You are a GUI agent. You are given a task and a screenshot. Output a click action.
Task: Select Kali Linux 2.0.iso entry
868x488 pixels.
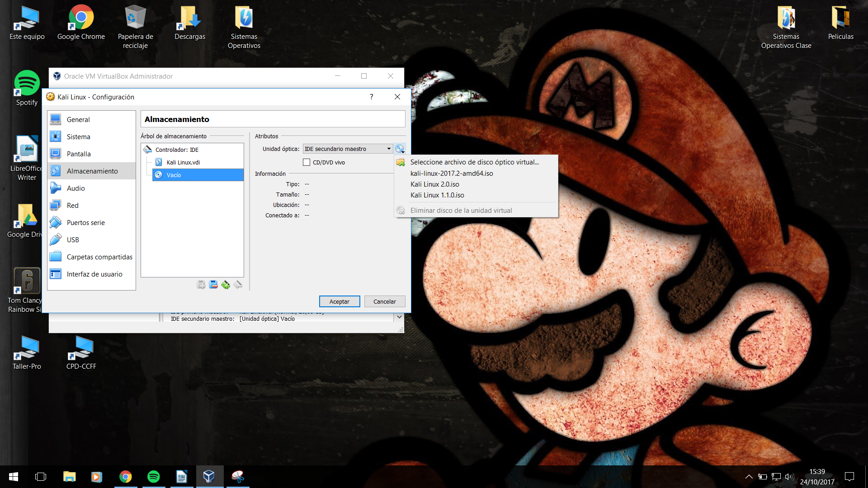(x=434, y=184)
